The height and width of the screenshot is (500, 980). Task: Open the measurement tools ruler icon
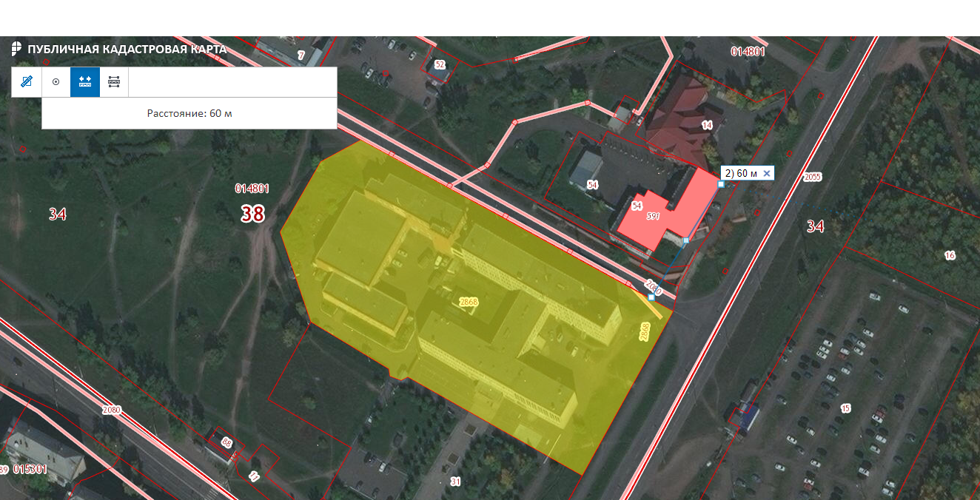pos(27,82)
